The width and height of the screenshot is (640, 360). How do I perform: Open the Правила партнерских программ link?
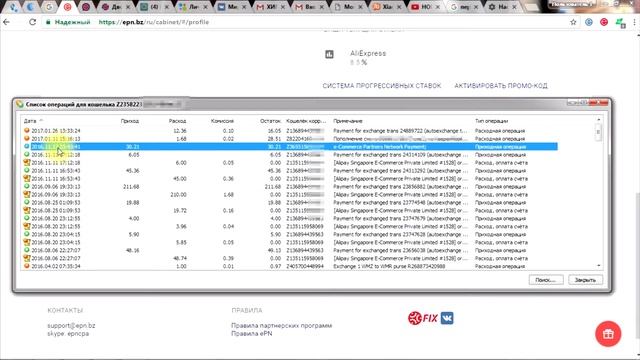(282, 325)
